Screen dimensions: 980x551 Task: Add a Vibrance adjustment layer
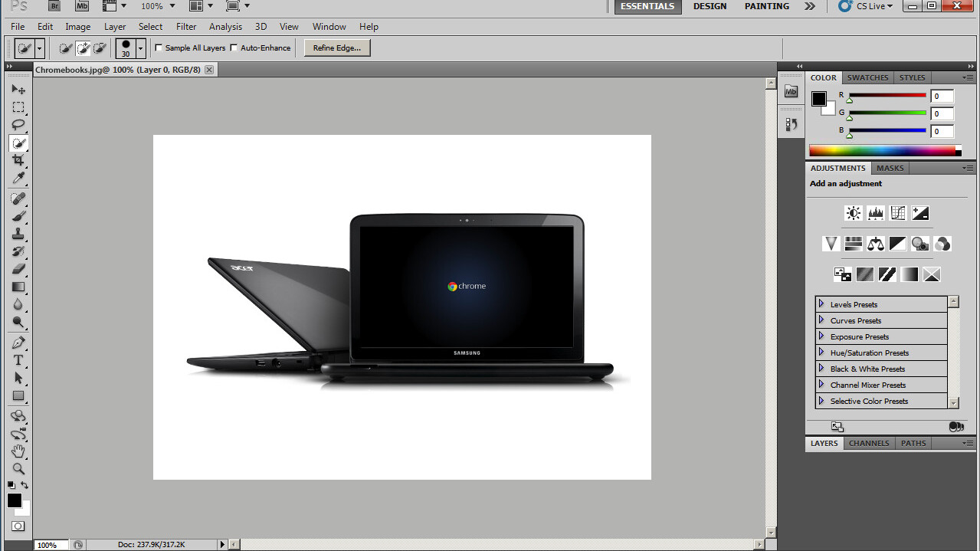(831, 244)
